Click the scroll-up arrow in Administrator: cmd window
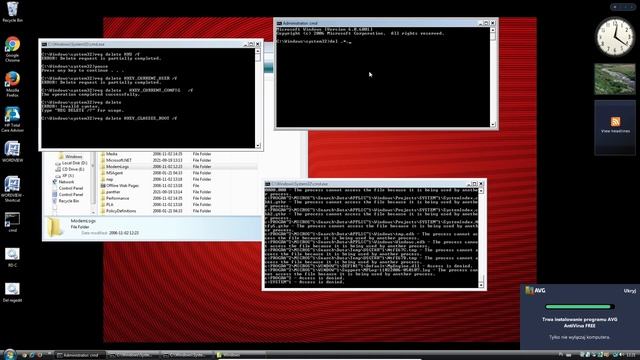This screenshot has width=640, height=360. click(493, 30)
